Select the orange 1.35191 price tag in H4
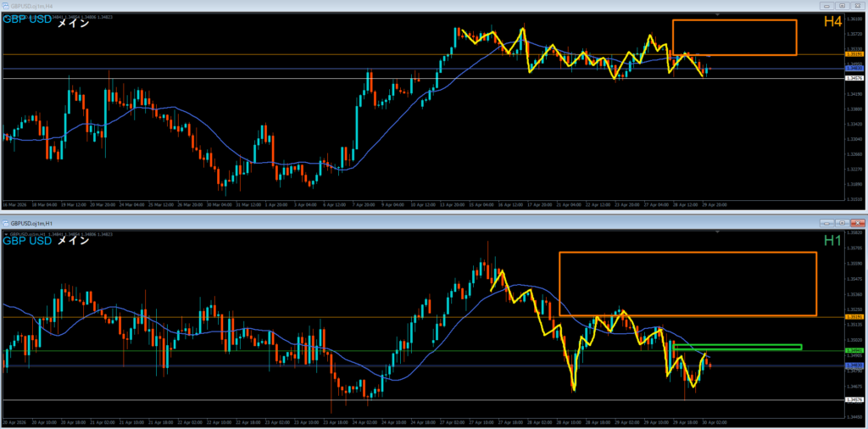The height and width of the screenshot is (429, 868). (854, 55)
